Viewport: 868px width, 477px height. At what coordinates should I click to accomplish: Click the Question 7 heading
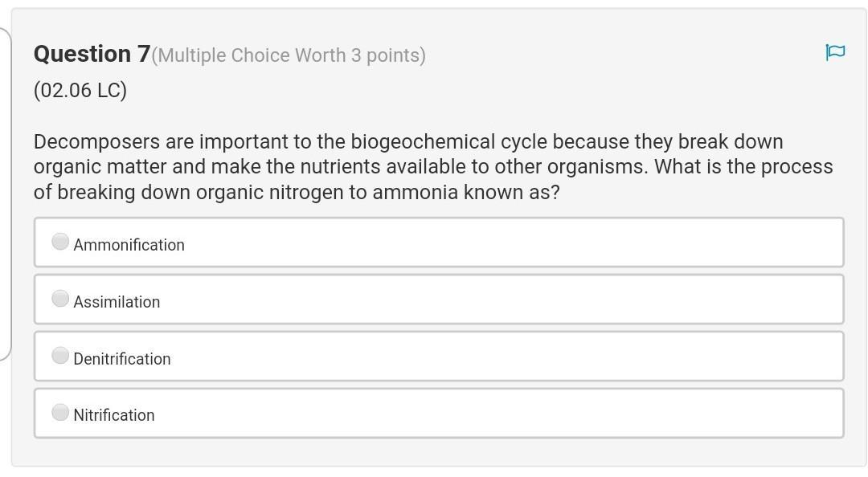pos(92,55)
